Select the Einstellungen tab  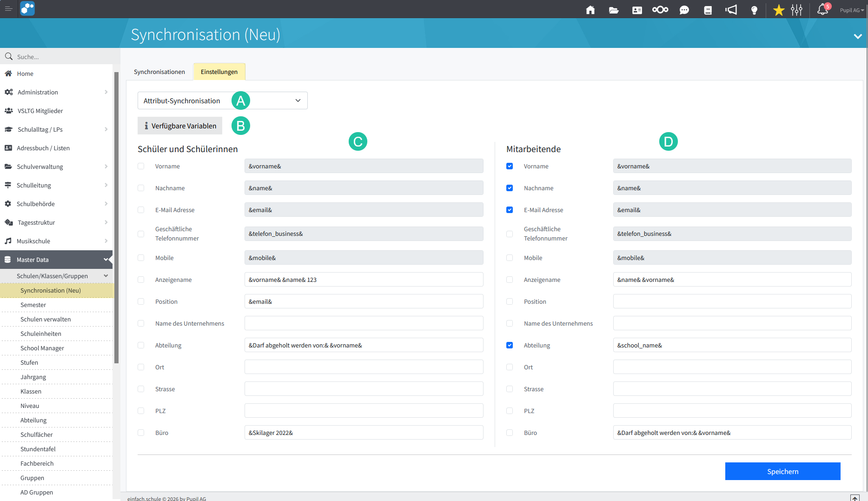tap(219, 72)
